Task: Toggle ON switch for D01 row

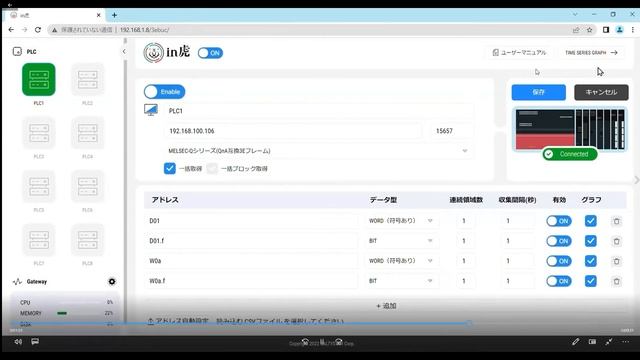Action: click(559, 221)
